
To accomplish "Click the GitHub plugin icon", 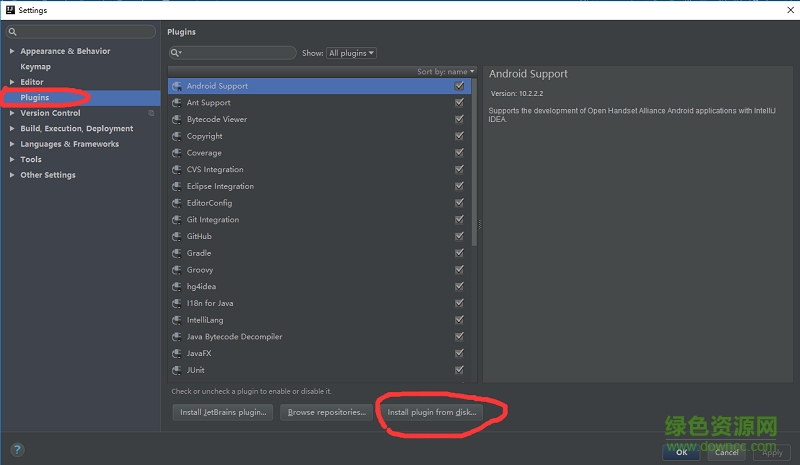I will [177, 236].
